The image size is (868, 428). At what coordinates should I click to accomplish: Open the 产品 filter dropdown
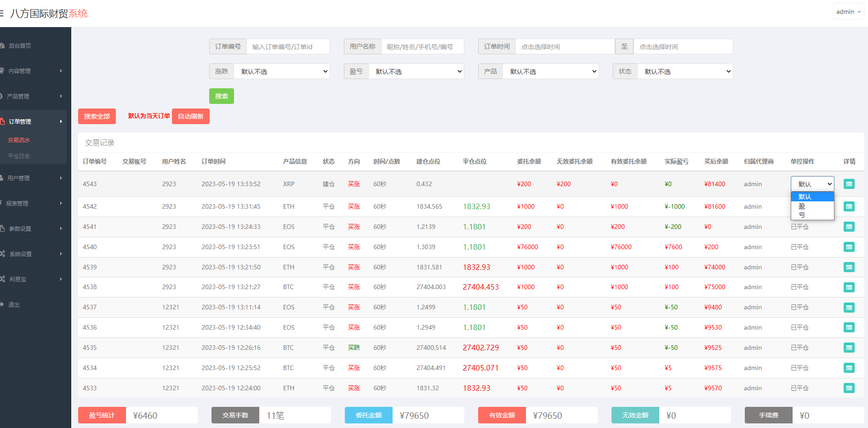point(551,71)
